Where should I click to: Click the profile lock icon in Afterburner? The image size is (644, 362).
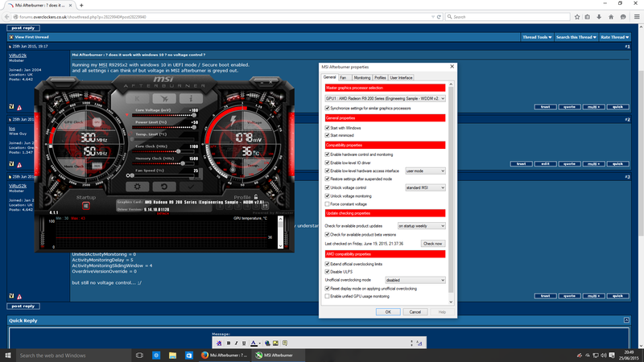pos(256,197)
